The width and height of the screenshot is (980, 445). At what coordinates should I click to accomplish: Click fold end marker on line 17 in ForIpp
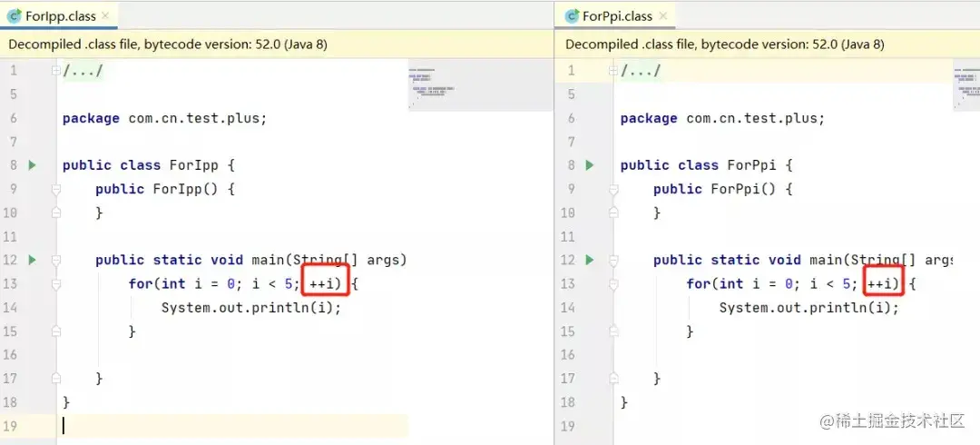[x=56, y=378]
